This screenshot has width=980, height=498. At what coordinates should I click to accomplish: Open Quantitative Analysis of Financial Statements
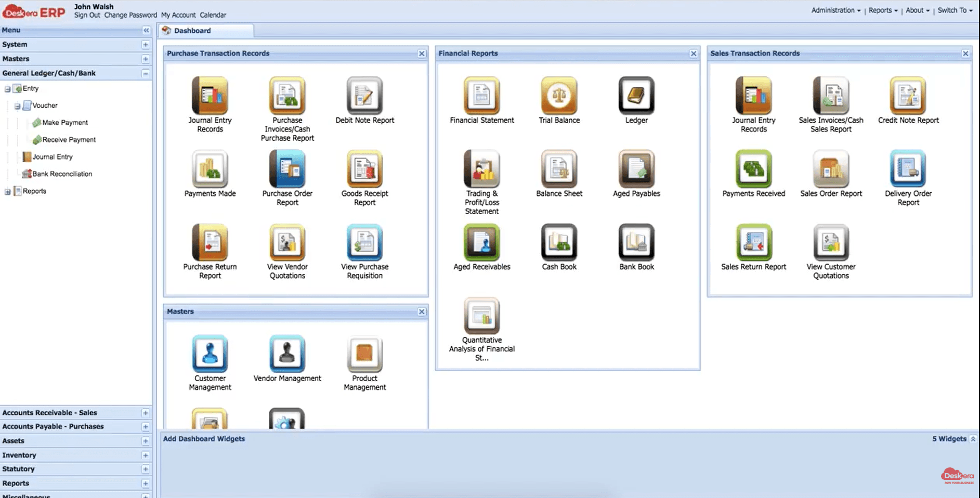[x=482, y=316]
